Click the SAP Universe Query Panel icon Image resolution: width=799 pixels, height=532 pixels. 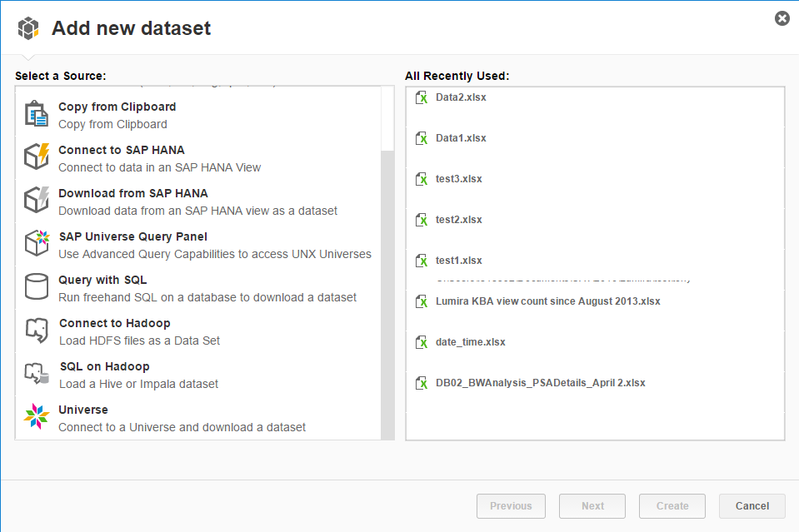click(x=37, y=243)
